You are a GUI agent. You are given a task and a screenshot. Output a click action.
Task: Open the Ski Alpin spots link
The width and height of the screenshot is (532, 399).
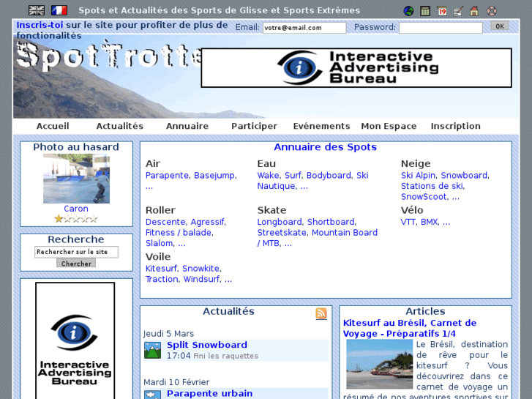[x=418, y=175]
